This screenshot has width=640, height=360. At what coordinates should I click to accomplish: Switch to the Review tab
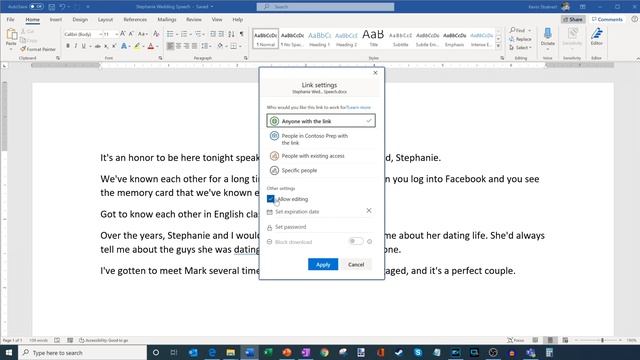(193, 19)
